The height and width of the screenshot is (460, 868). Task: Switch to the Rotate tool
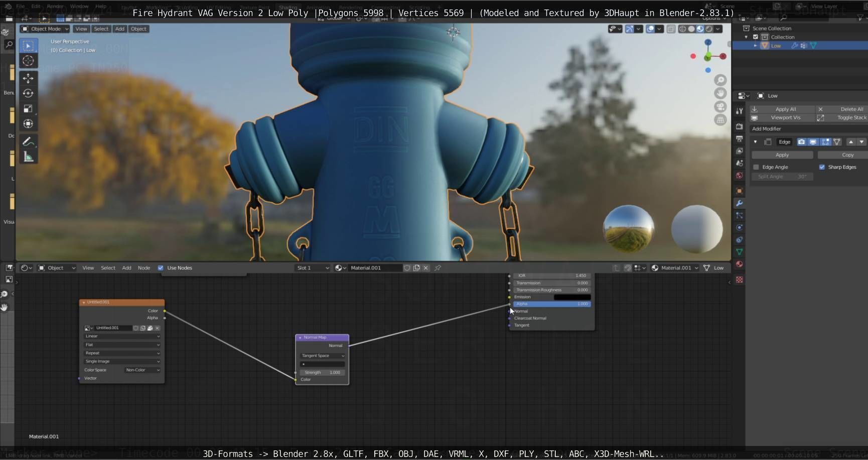click(x=28, y=93)
